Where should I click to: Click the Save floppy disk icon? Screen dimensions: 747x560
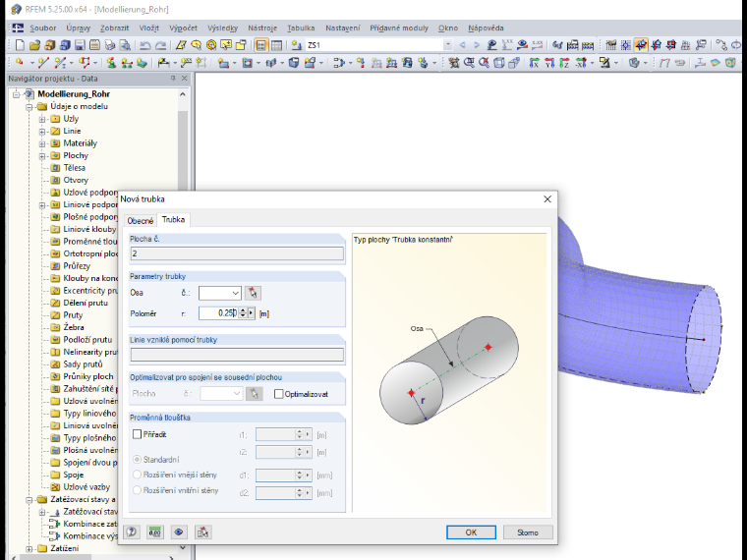pos(80,45)
